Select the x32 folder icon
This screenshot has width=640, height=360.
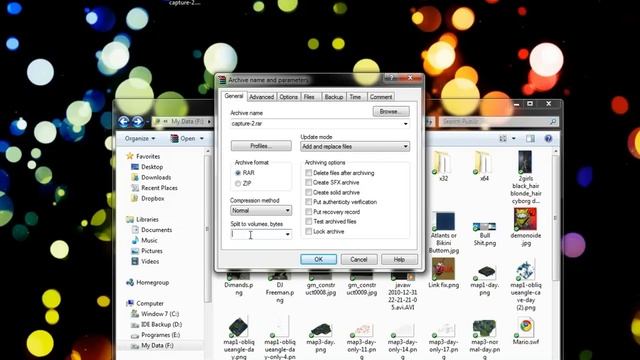point(443,163)
